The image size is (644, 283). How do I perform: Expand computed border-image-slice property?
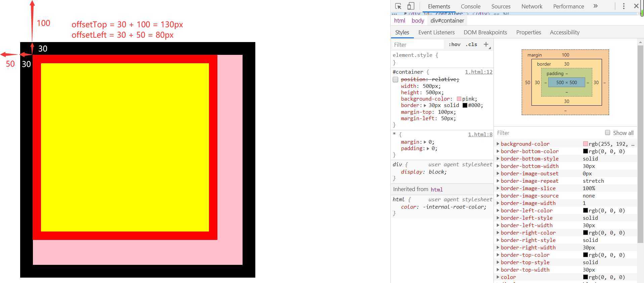[498, 188]
